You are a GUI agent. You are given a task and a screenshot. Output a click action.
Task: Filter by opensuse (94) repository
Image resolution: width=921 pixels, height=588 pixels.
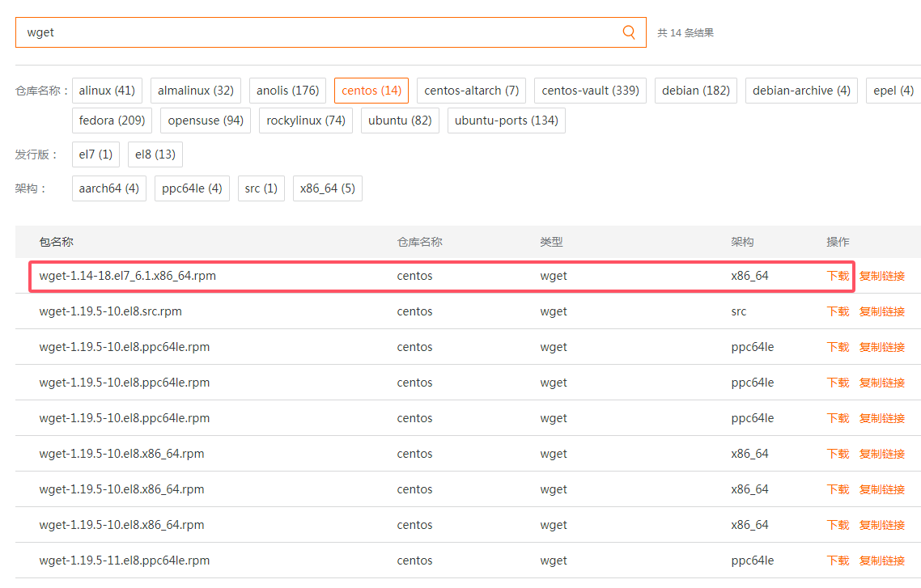(x=206, y=121)
